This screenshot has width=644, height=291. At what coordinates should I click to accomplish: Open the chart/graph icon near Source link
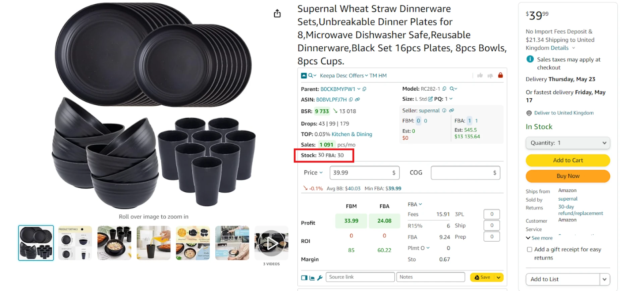[311, 278]
